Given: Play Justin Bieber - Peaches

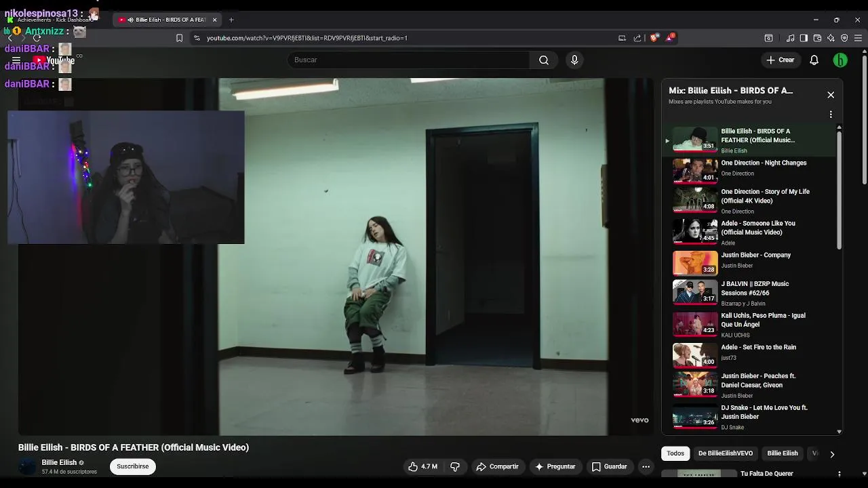Looking at the screenshot, I should tap(749, 385).
